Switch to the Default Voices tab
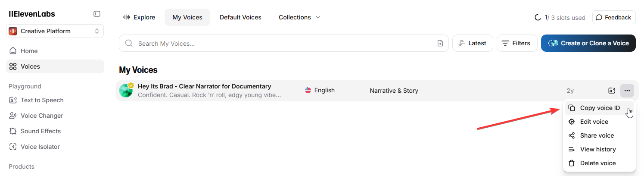This screenshot has width=644, height=176. [x=240, y=17]
